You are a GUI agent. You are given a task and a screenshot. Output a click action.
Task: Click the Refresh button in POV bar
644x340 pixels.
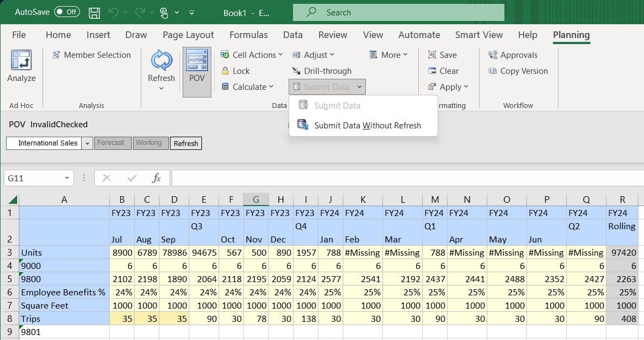point(186,143)
